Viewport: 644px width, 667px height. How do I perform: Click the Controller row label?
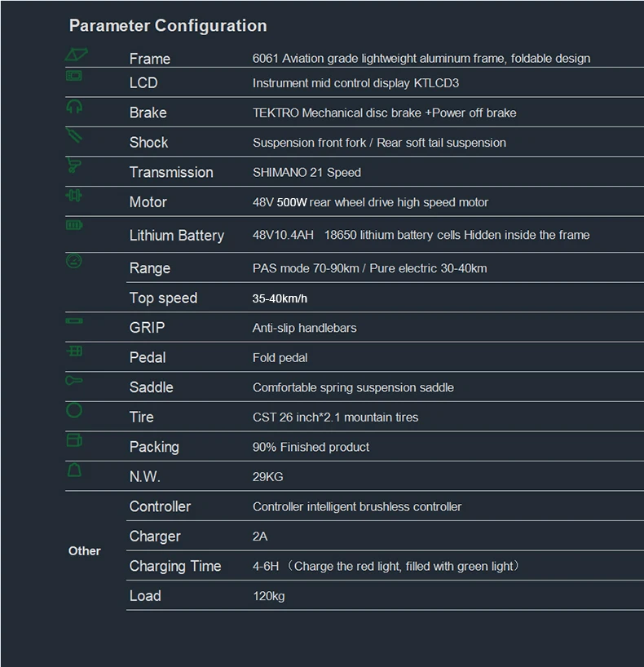[160, 507]
